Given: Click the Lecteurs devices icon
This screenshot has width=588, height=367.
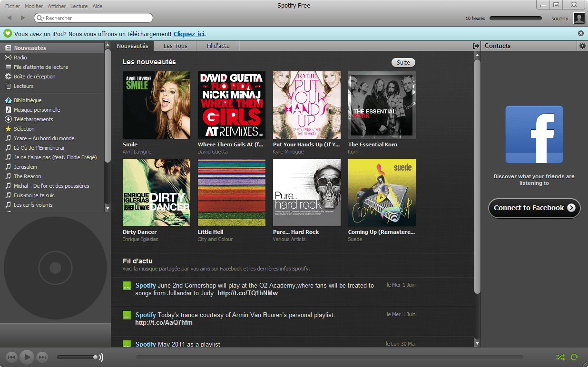Looking at the screenshot, I should [8, 86].
